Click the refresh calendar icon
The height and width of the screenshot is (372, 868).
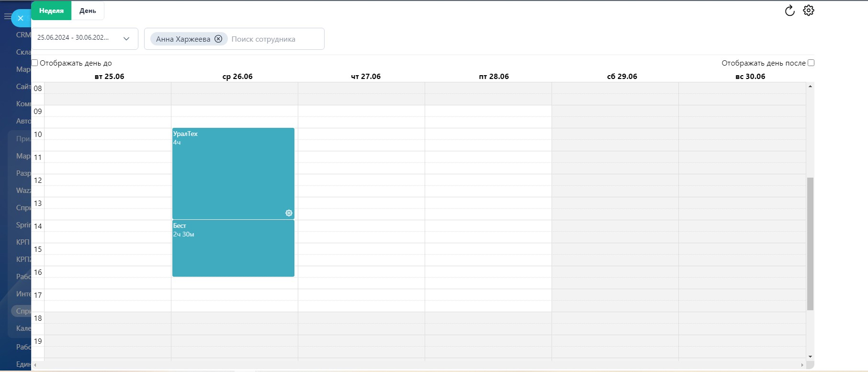click(789, 11)
